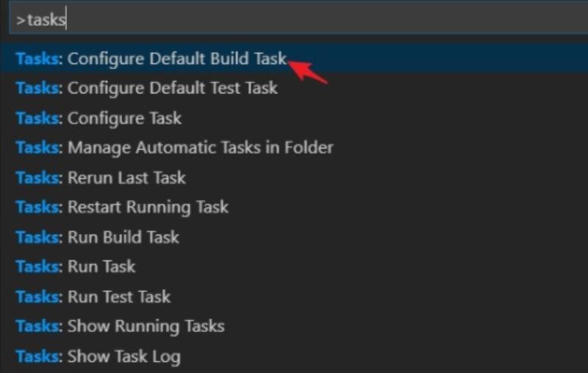This screenshot has width=588, height=373.
Task: Click the entry marked by red arrow
Action: coord(294,59)
